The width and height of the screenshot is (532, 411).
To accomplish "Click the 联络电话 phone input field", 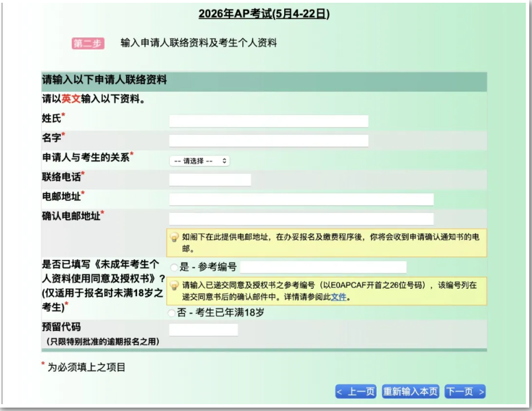I will click(x=210, y=180).
